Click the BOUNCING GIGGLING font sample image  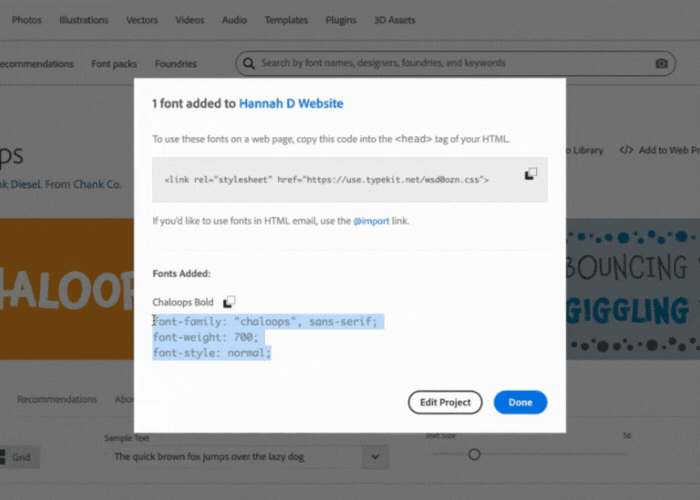coord(633,289)
